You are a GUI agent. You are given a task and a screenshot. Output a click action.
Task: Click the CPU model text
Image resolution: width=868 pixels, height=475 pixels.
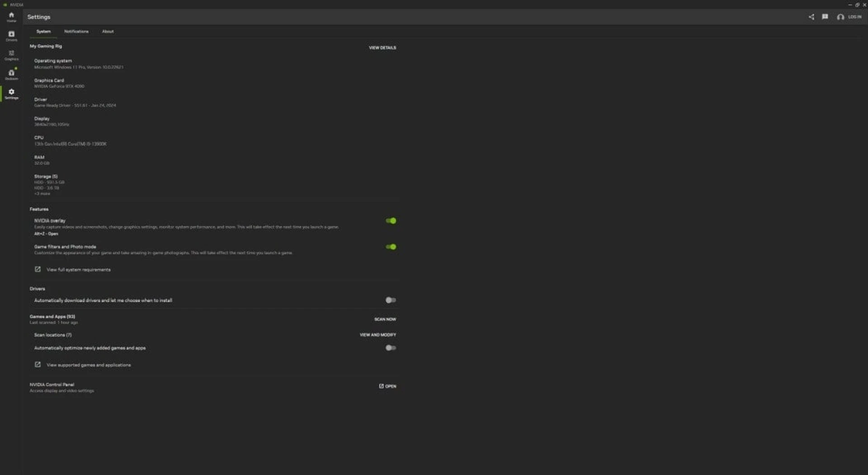70,144
